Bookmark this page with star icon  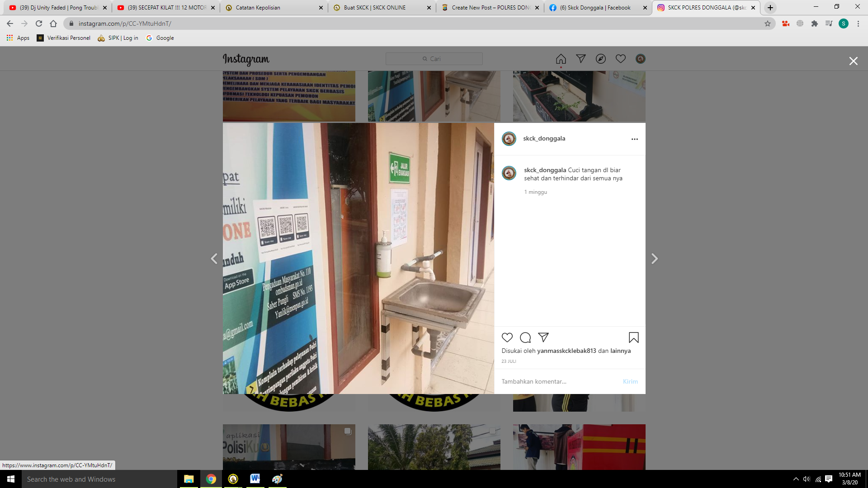point(768,23)
